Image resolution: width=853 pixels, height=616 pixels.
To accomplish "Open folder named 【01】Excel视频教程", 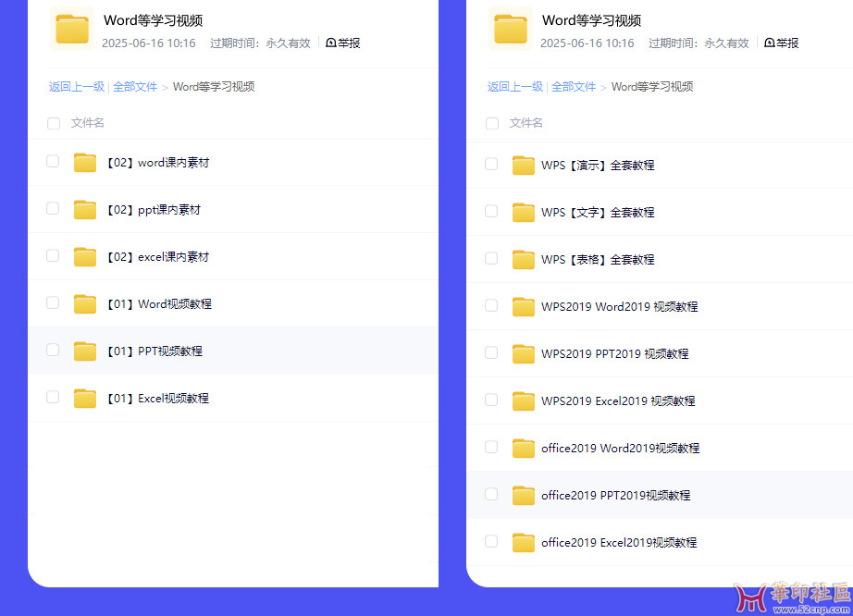I will [x=158, y=399].
